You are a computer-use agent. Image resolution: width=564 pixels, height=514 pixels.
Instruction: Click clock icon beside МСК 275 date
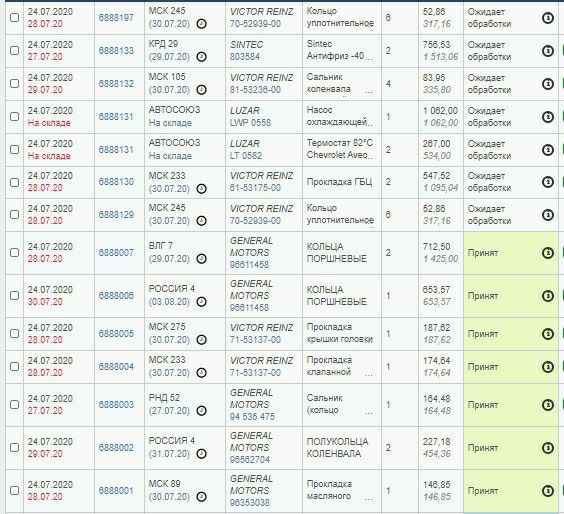click(201, 340)
